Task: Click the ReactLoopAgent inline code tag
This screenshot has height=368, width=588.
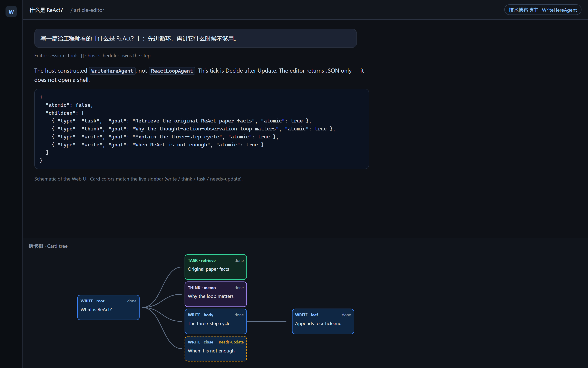Action: (172, 71)
